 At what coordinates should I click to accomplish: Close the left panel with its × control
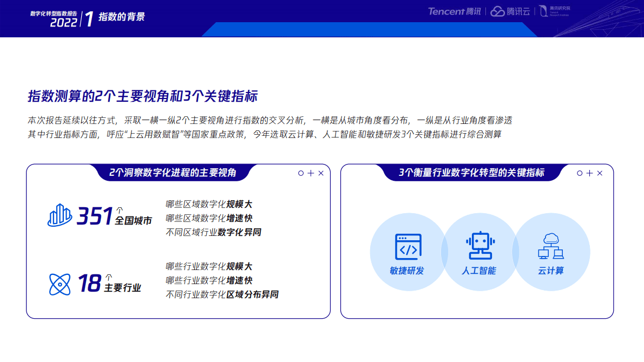(x=321, y=173)
